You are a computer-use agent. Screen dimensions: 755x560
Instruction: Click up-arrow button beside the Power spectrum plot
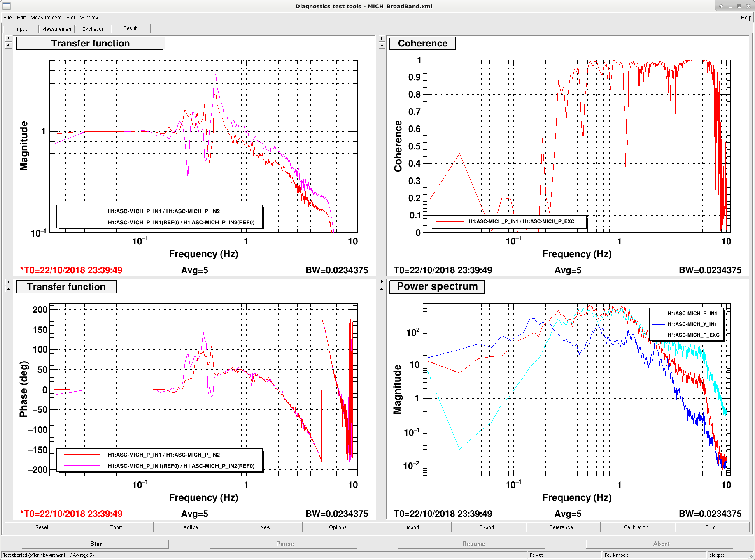[382, 289]
